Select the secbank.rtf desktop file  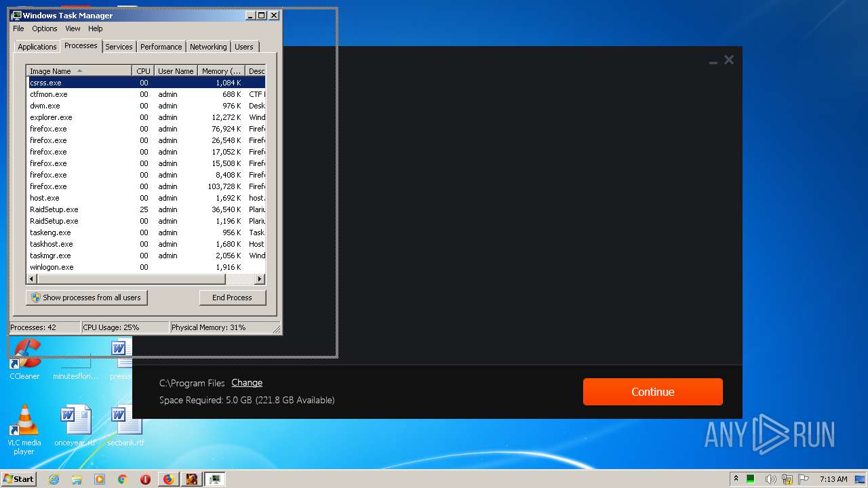[x=125, y=426]
